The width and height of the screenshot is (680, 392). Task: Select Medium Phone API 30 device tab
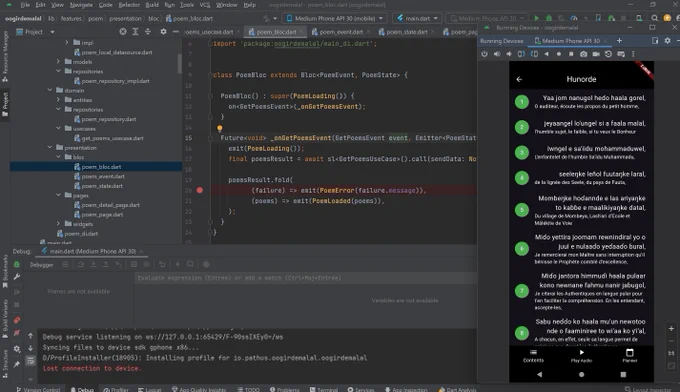(x=571, y=41)
